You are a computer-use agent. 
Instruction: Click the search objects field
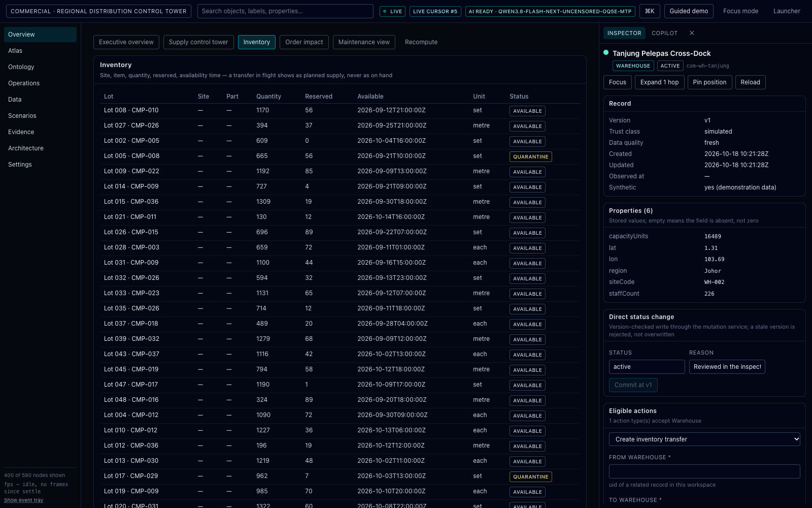(x=285, y=11)
